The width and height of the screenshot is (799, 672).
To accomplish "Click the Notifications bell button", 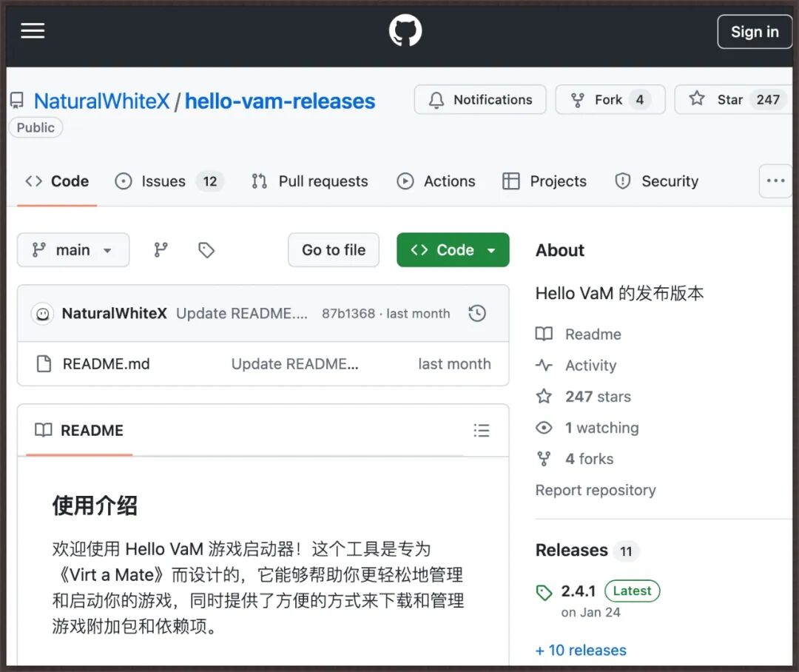I will pyautogui.click(x=480, y=99).
